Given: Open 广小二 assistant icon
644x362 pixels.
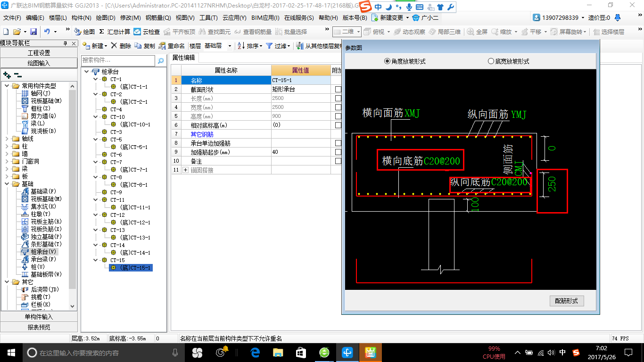Looking at the screenshot, I should [415, 18].
